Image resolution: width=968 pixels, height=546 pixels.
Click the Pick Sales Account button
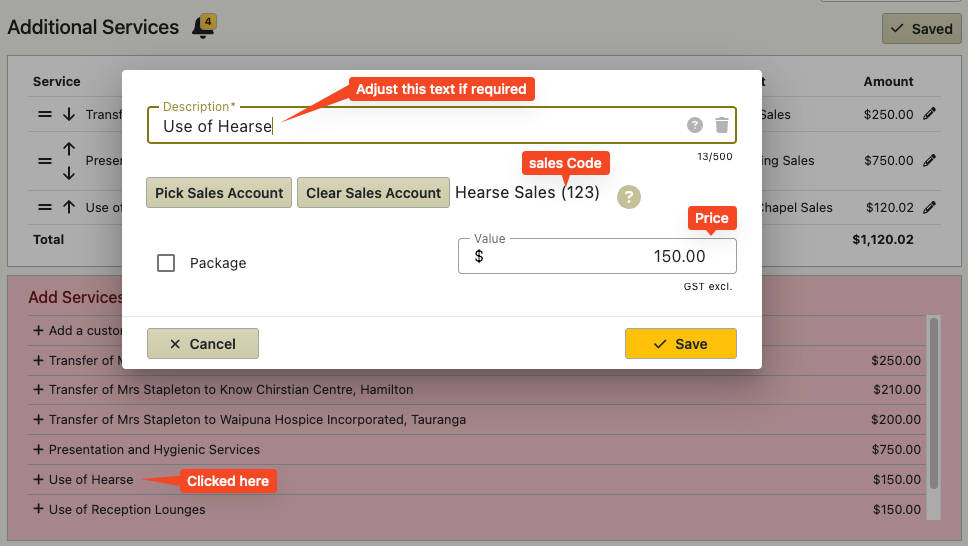219,193
